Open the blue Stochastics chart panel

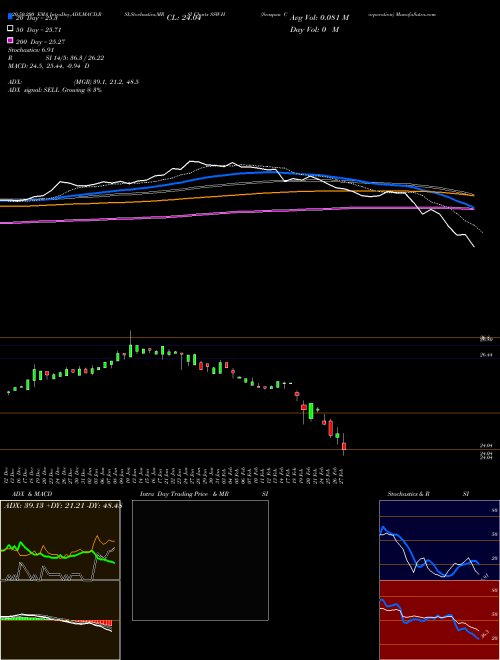pos(439,540)
